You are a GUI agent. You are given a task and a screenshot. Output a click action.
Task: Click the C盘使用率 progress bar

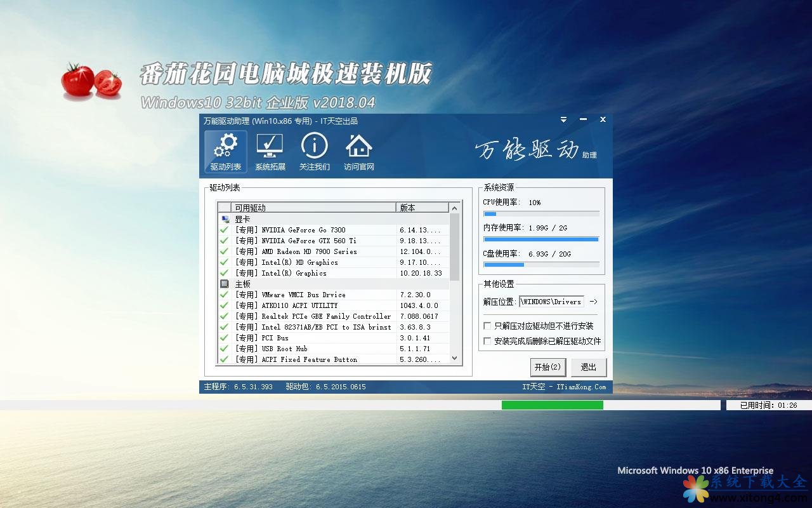(x=541, y=265)
